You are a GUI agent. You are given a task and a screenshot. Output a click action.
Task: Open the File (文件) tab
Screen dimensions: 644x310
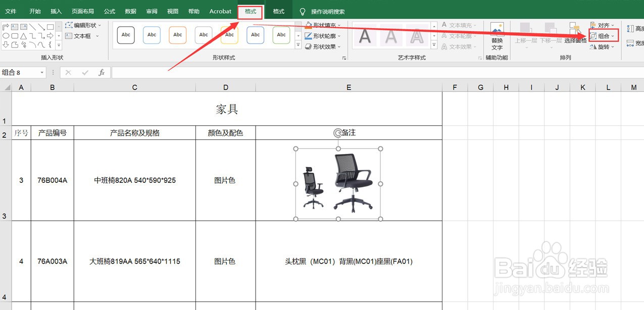[11, 11]
